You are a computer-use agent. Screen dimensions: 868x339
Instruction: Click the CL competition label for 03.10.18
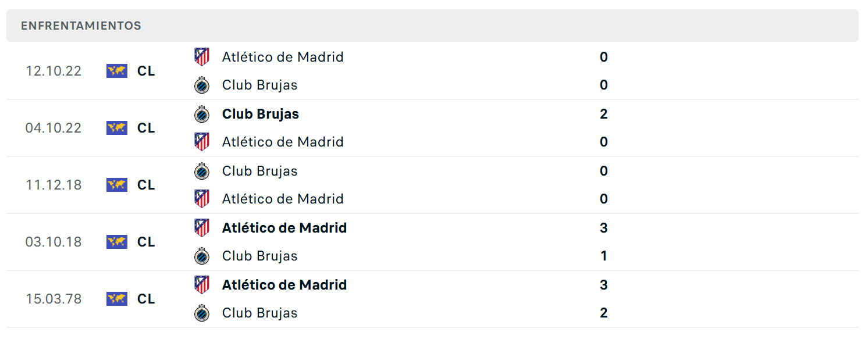pyautogui.click(x=147, y=242)
